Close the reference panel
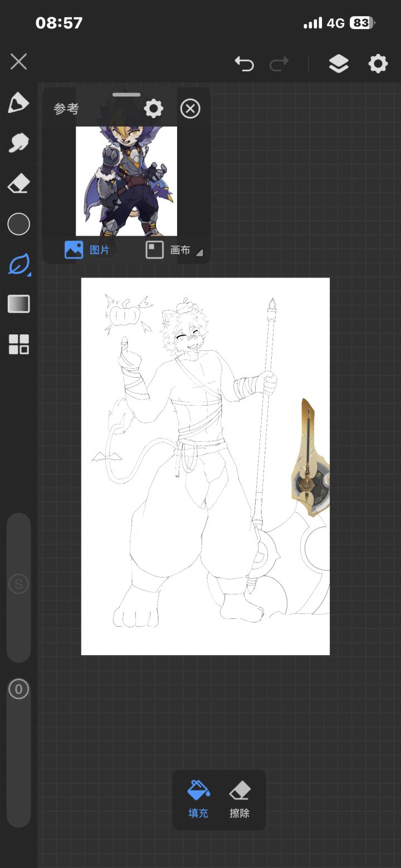401x868 pixels. click(190, 108)
